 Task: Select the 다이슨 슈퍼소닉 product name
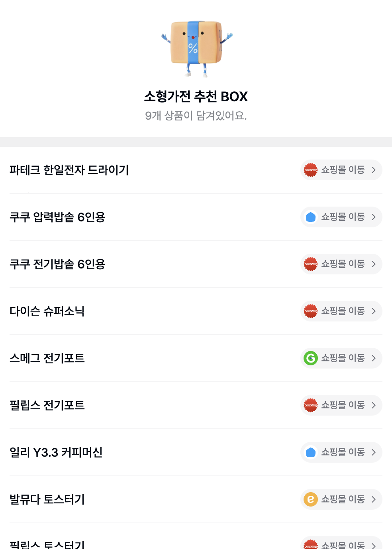click(47, 311)
